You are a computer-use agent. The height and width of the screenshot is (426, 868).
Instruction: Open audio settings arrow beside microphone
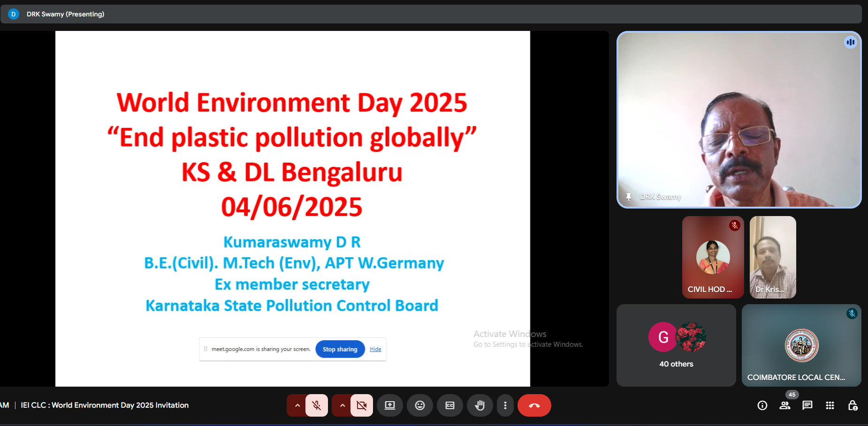[297, 405]
